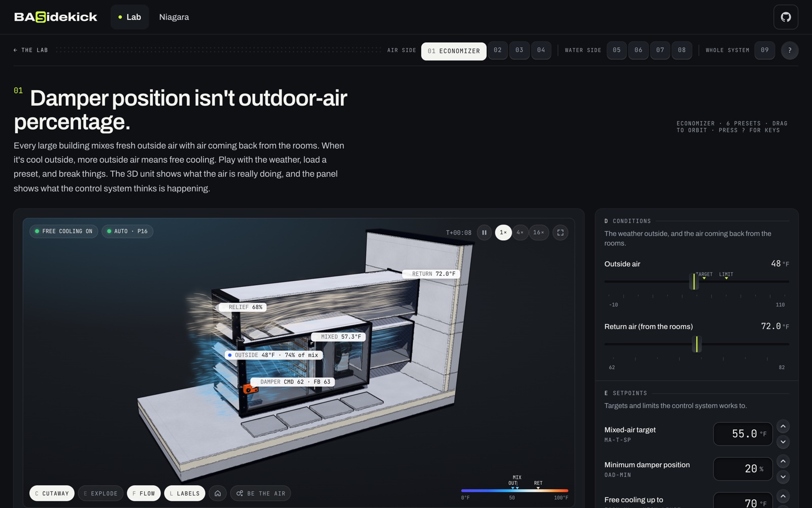Screen dimensions: 812x508
Task: Click the Minimum damper 20% field
Action: tap(743, 469)
